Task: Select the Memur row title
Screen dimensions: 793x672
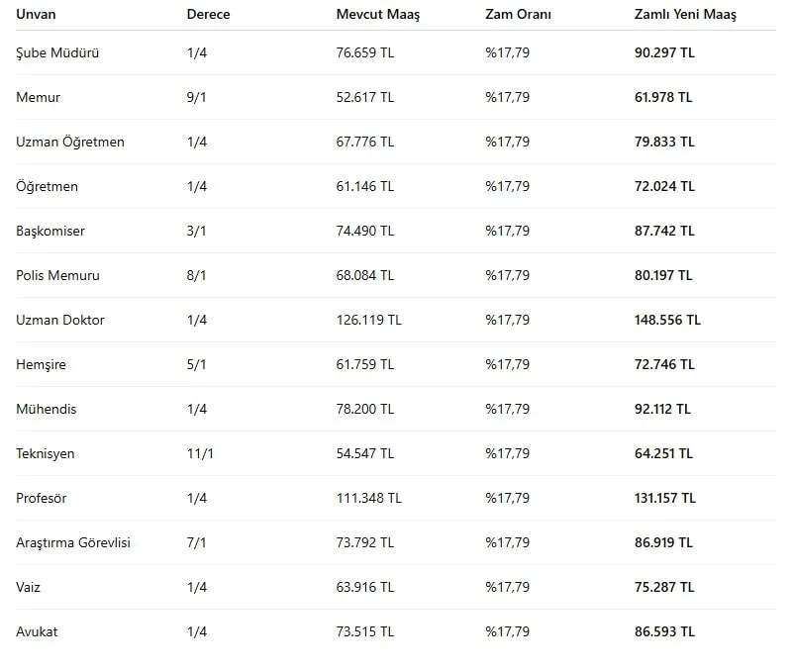Action: 38,98
